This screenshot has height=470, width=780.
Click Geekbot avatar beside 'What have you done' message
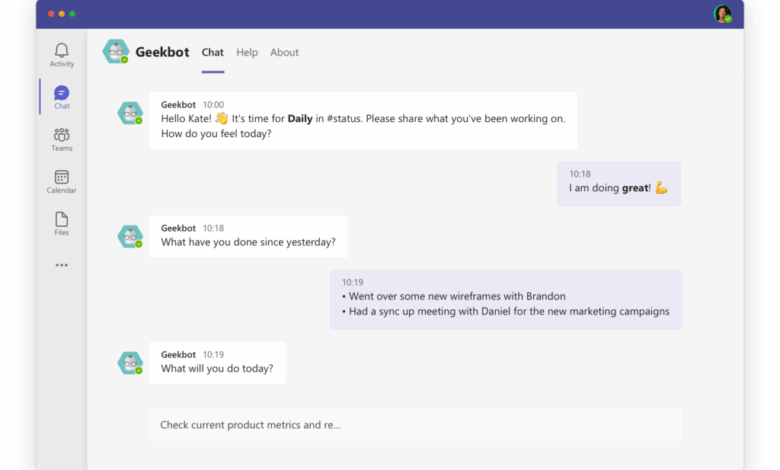[x=130, y=236]
